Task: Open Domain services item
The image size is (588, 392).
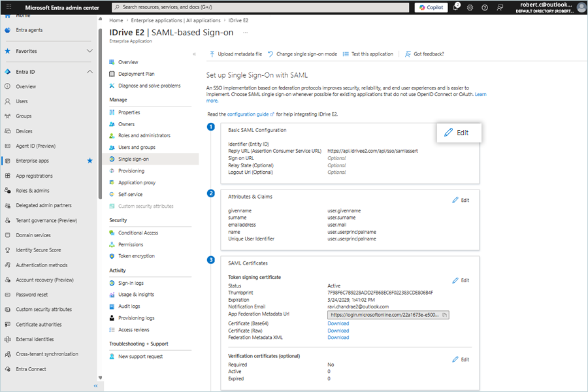Action: tap(33, 235)
